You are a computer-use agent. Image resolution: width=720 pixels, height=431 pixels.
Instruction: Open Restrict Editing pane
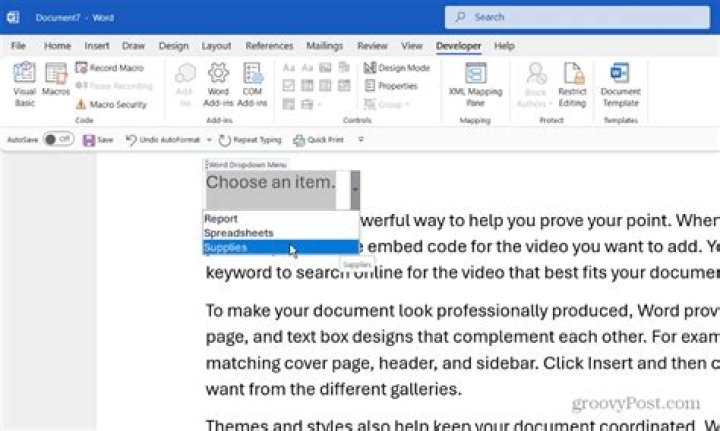click(572, 84)
